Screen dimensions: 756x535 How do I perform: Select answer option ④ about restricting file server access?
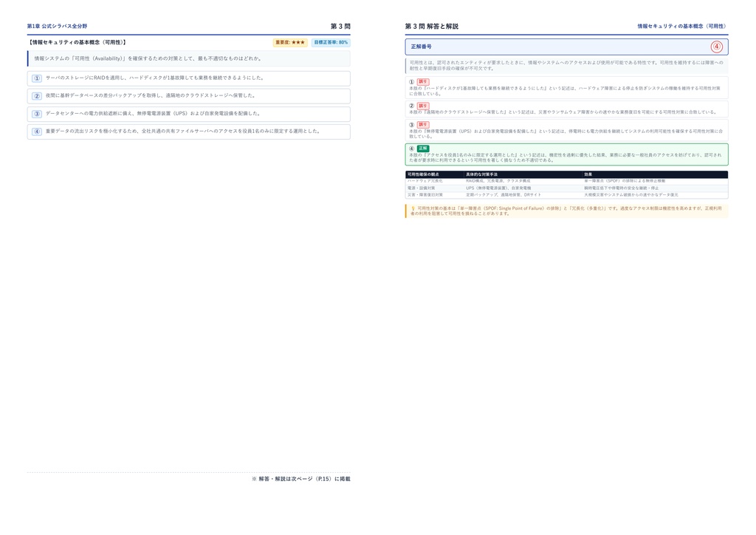[188, 132]
